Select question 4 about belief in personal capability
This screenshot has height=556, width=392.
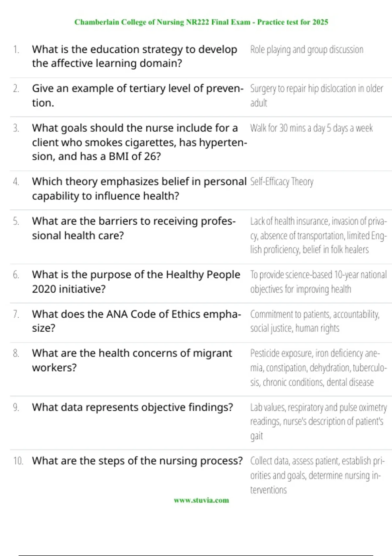click(x=139, y=189)
